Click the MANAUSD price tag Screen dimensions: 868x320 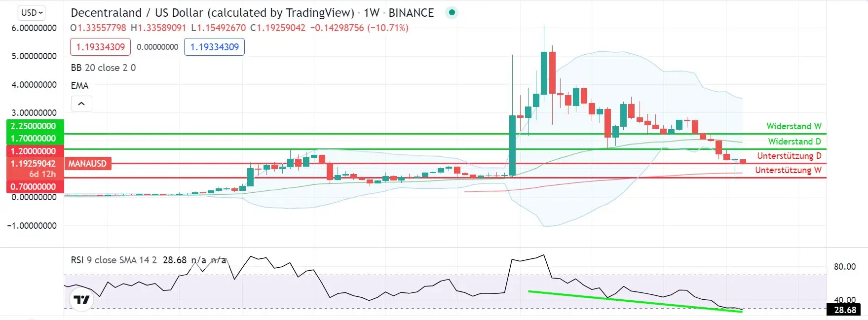pyautogui.click(x=87, y=164)
